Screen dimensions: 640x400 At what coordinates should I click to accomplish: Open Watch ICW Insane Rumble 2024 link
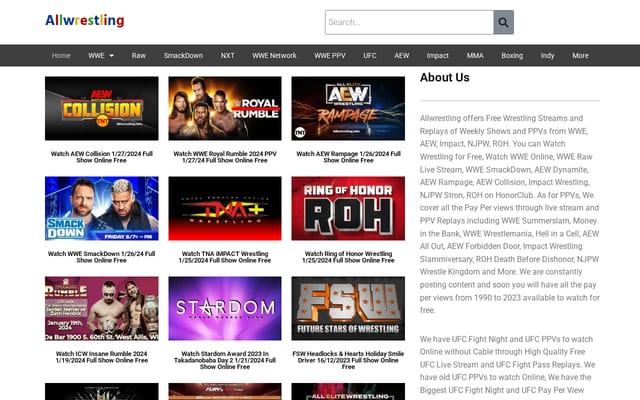pyautogui.click(x=102, y=357)
